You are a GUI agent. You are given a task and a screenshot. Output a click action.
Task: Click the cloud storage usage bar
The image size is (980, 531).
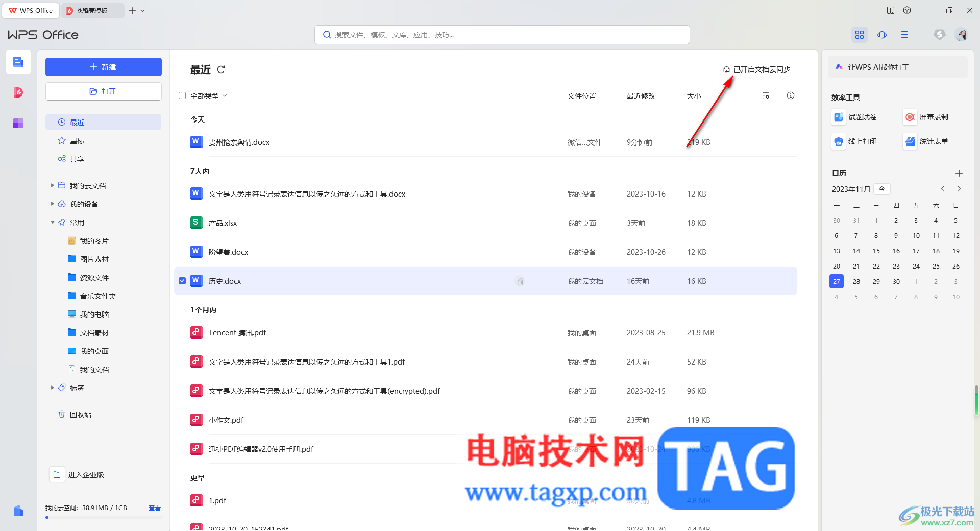coord(104,518)
